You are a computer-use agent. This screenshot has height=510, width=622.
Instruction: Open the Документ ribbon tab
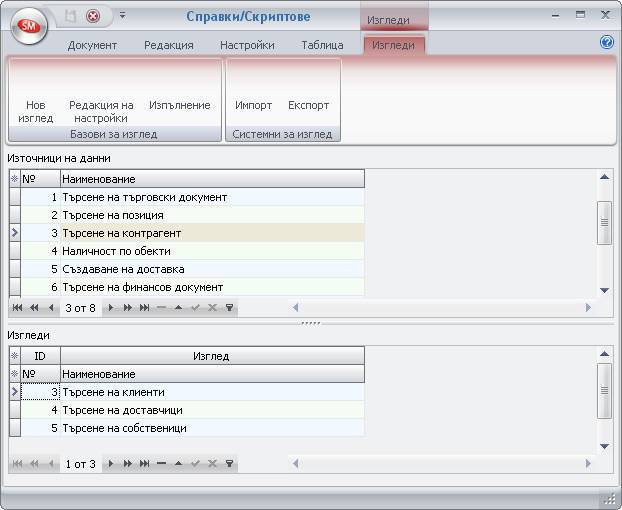tap(92, 45)
